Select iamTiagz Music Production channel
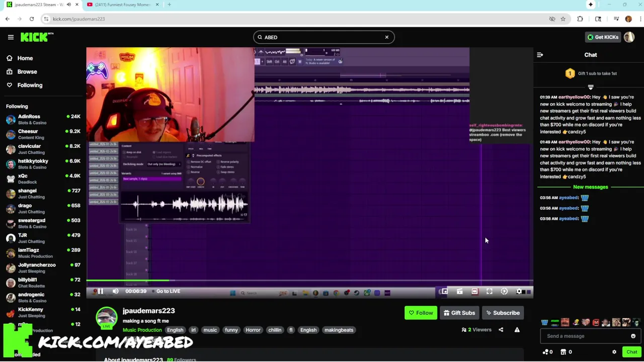The height and width of the screenshot is (362, 644). click(x=43, y=253)
